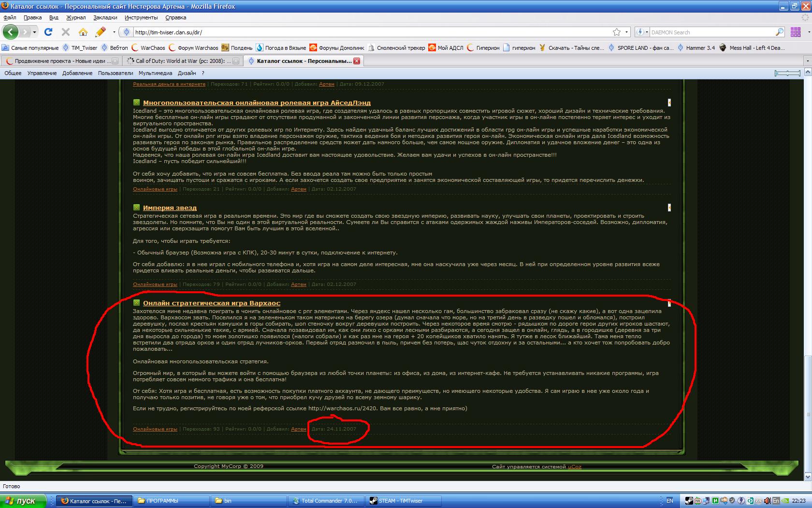Stop loading with the X icon

66,32
